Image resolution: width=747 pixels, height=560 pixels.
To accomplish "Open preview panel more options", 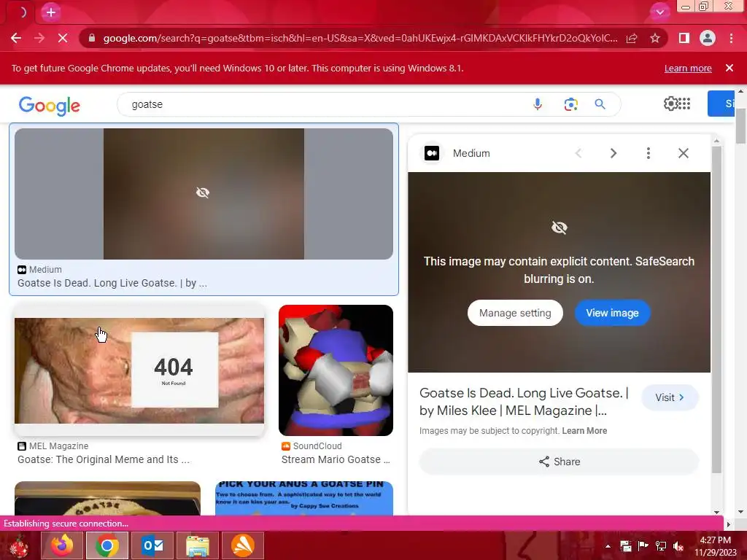I will (648, 153).
